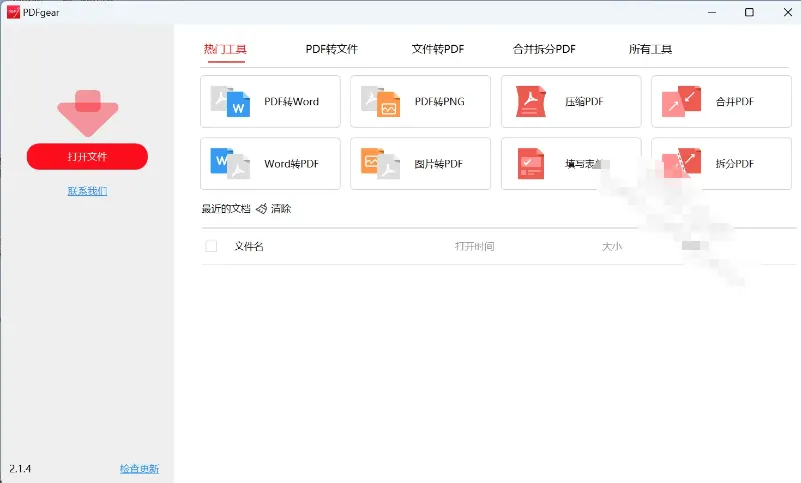801x483 pixels.
Task: Click the 清除 broom icon
Action: click(262, 209)
